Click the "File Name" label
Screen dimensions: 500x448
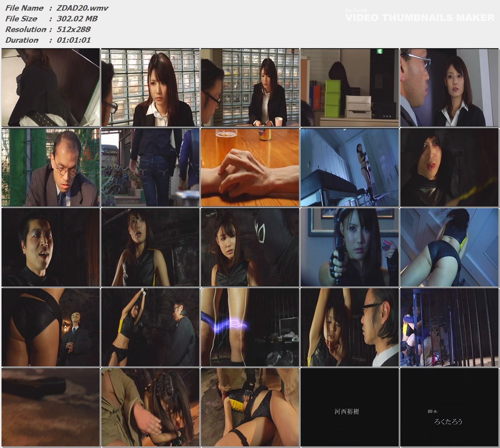(x=24, y=8)
